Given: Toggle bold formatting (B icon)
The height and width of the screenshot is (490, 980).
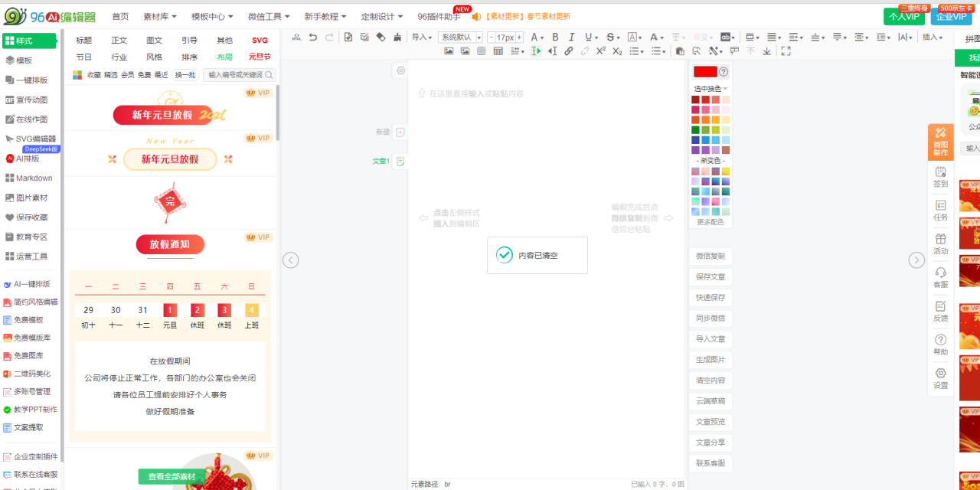Looking at the screenshot, I should (x=555, y=37).
